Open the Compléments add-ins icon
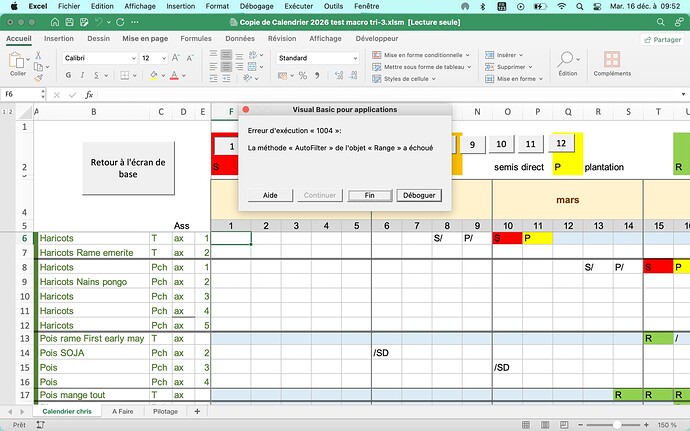The height and width of the screenshot is (431, 690). pos(612,63)
